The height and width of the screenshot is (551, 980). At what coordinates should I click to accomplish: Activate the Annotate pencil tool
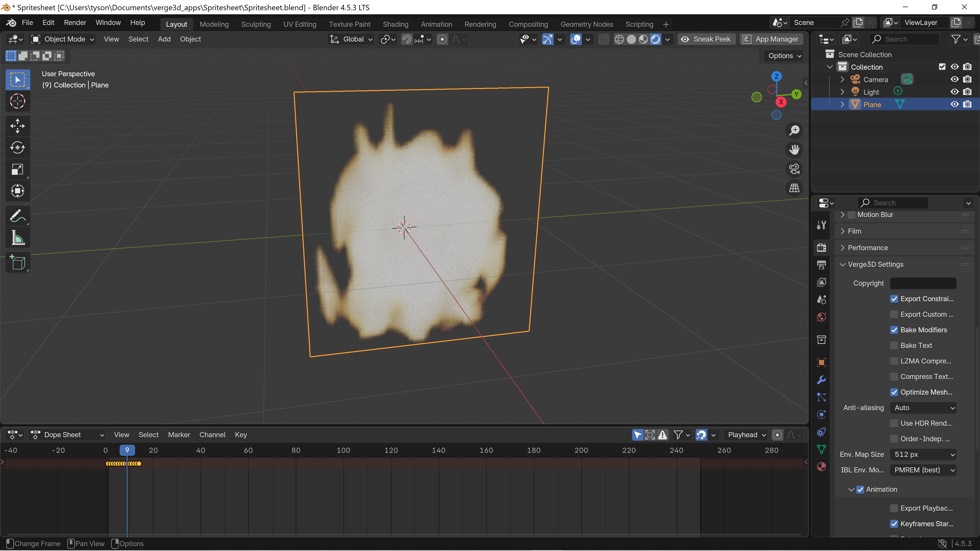tap(18, 216)
